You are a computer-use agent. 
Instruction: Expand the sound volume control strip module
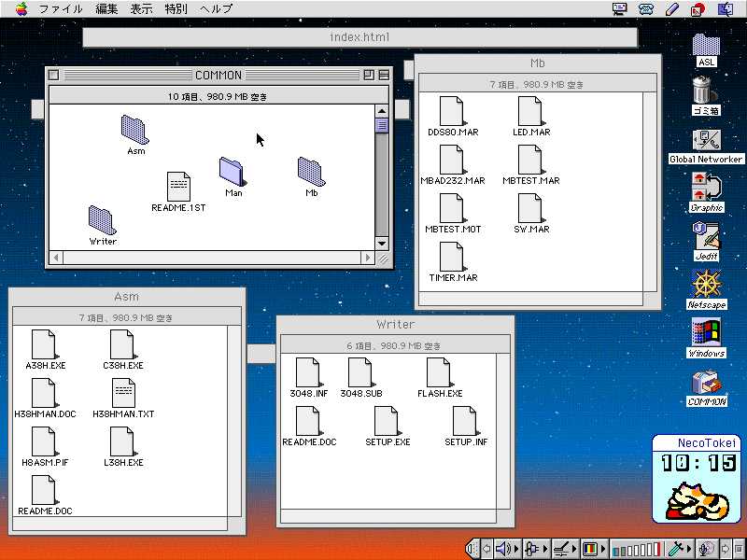(507, 549)
